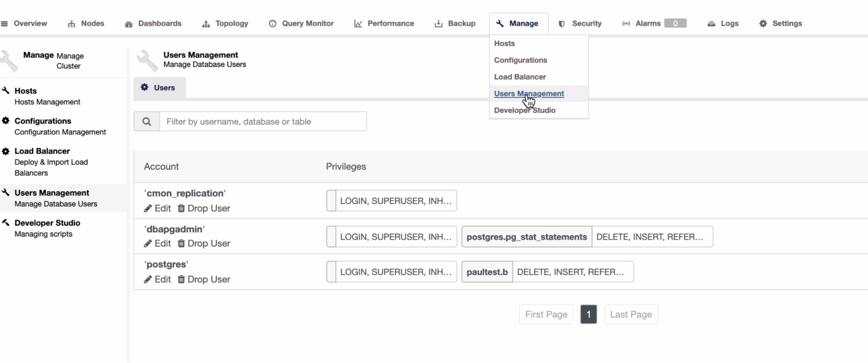Image resolution: width=868 pixels, height=363 pixels.
Task: Open the Topology tab
Action: click(x=225, y=23)
